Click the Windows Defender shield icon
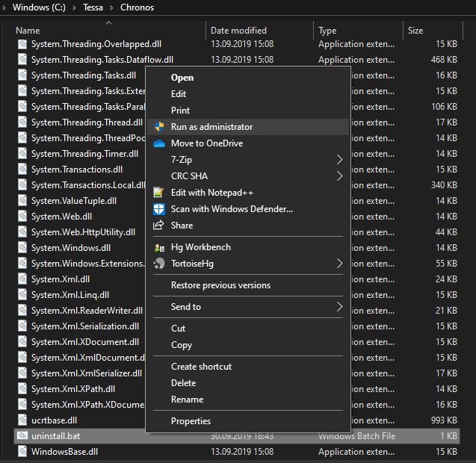The width and height of the screenshot is (476, 463). (158, 209)
